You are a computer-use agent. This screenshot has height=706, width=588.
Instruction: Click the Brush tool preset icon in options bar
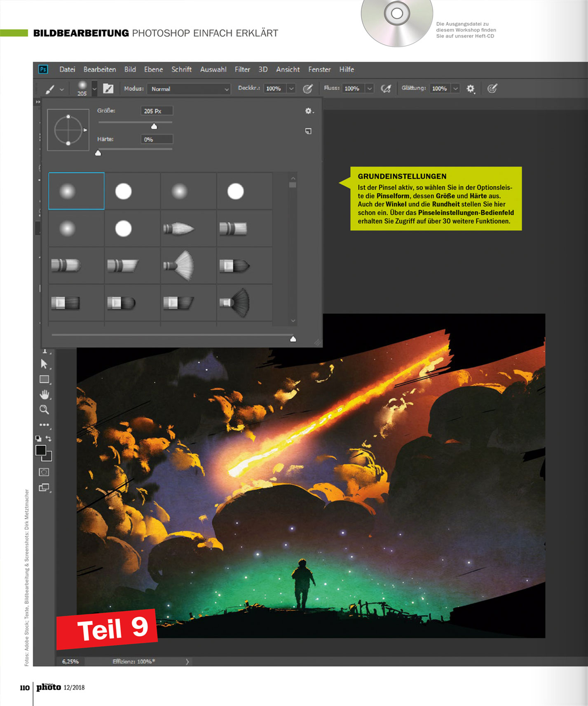[x=50, y=89]
